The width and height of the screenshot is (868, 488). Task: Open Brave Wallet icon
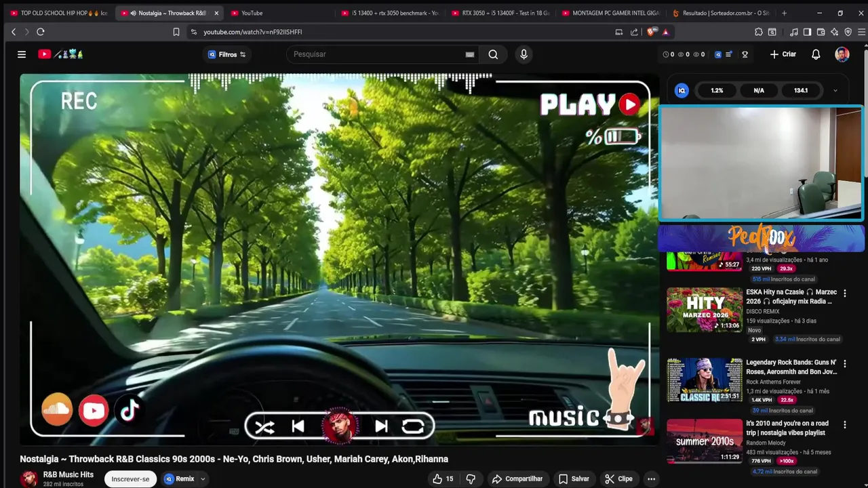click(821, 32)
